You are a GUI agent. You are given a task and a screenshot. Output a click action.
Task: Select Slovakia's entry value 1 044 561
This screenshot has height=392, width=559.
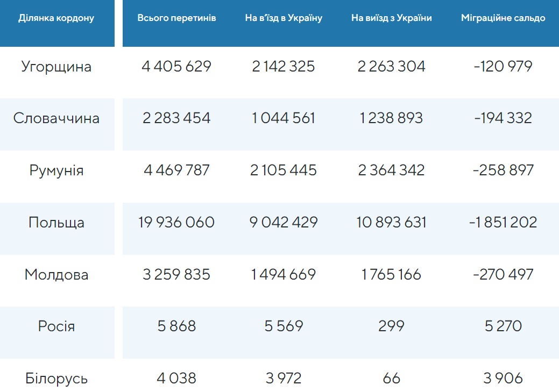tap(284, 118)
